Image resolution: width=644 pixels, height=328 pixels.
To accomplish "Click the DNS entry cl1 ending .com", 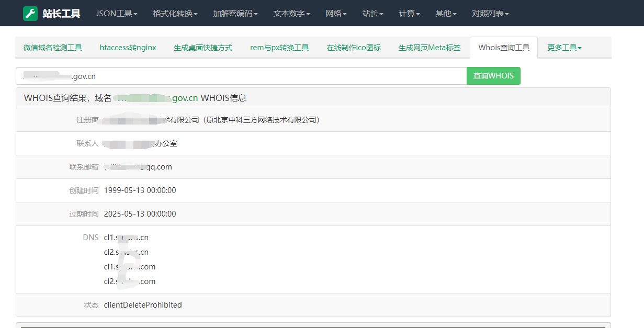I will point(130,267).
